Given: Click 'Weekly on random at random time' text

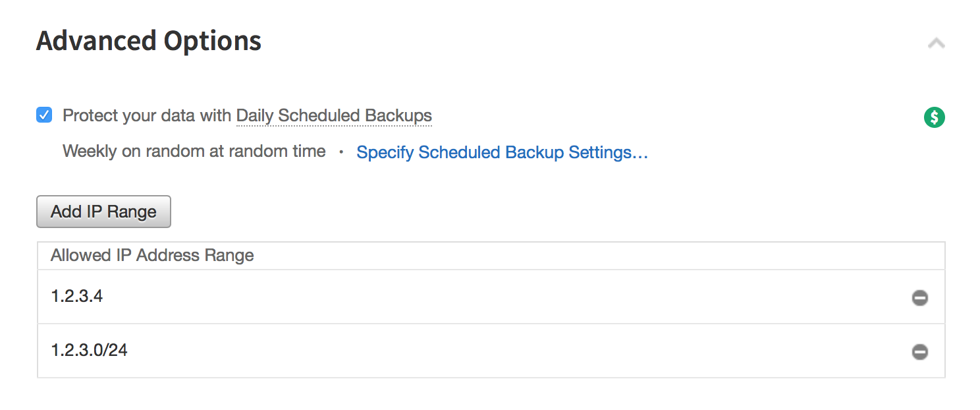Looking at the screenshot, I should (194, 151).
